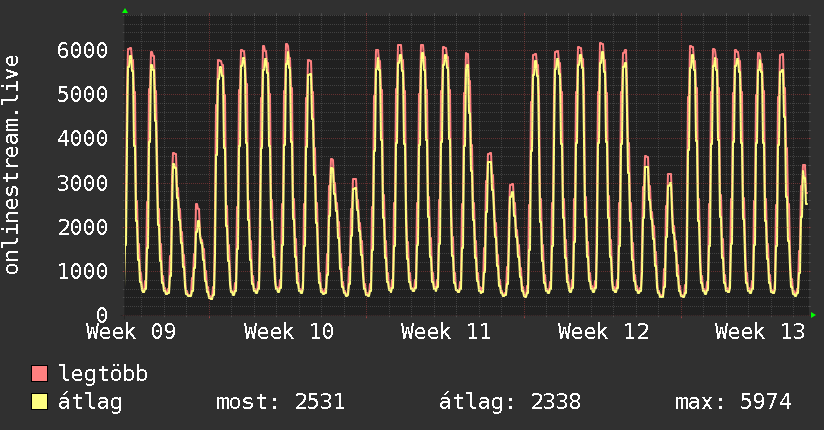Click the 5000 y-axis value

83,95
